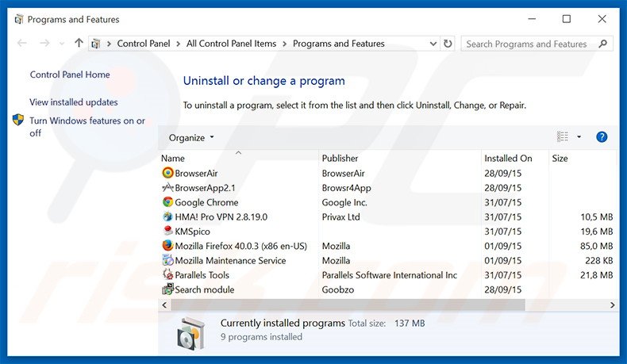
Task: Click the scroll right arrow
Action: [612, 305]
